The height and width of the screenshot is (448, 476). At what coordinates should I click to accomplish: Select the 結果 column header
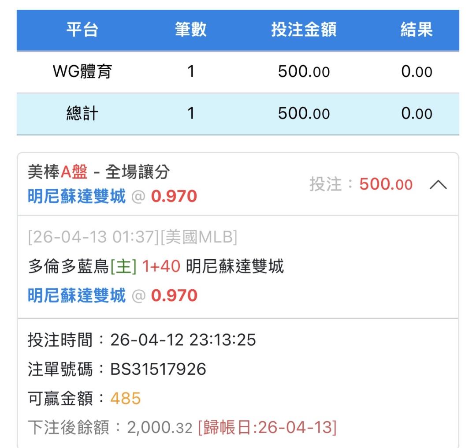pos(416,30)
